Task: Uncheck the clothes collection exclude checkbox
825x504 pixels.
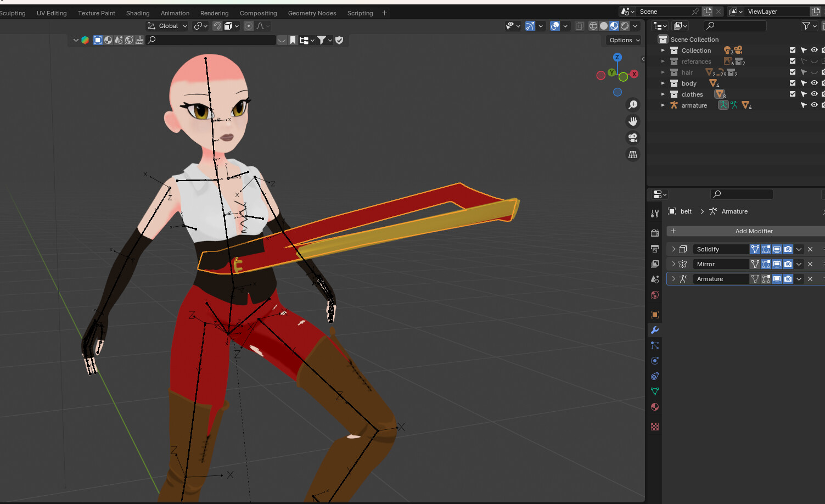Action: coord(792,94)
